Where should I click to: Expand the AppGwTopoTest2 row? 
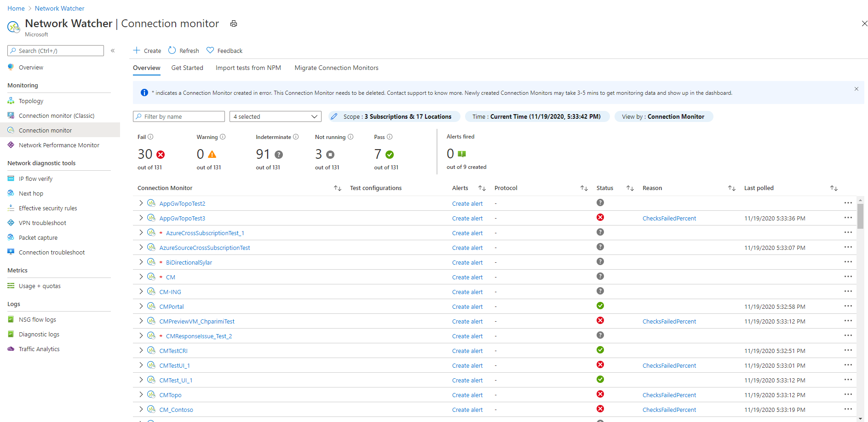(141, 202)
